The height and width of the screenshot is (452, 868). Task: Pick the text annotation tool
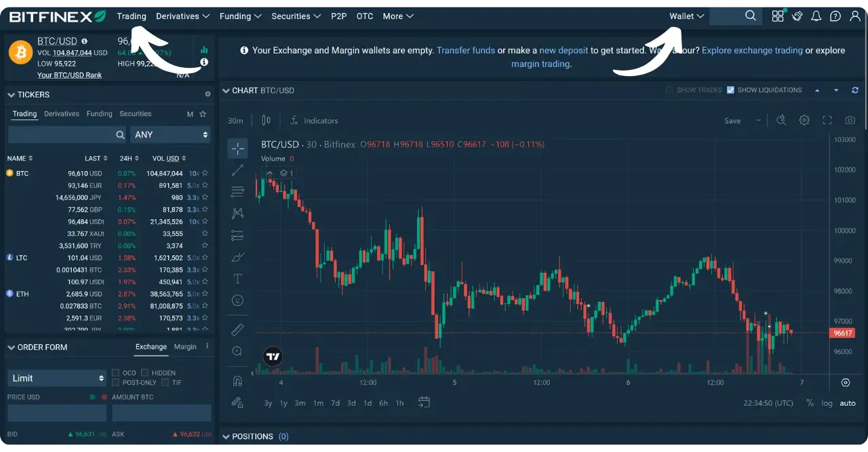[237, 278]
